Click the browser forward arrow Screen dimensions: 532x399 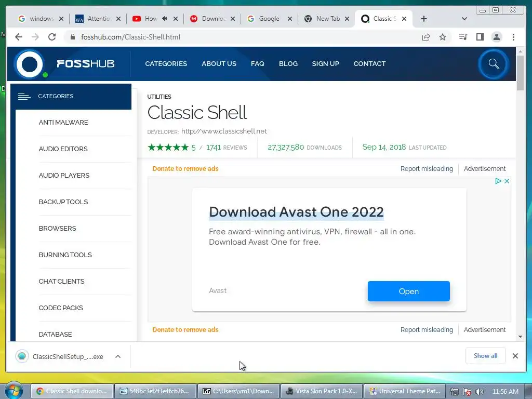click(35, 37)
